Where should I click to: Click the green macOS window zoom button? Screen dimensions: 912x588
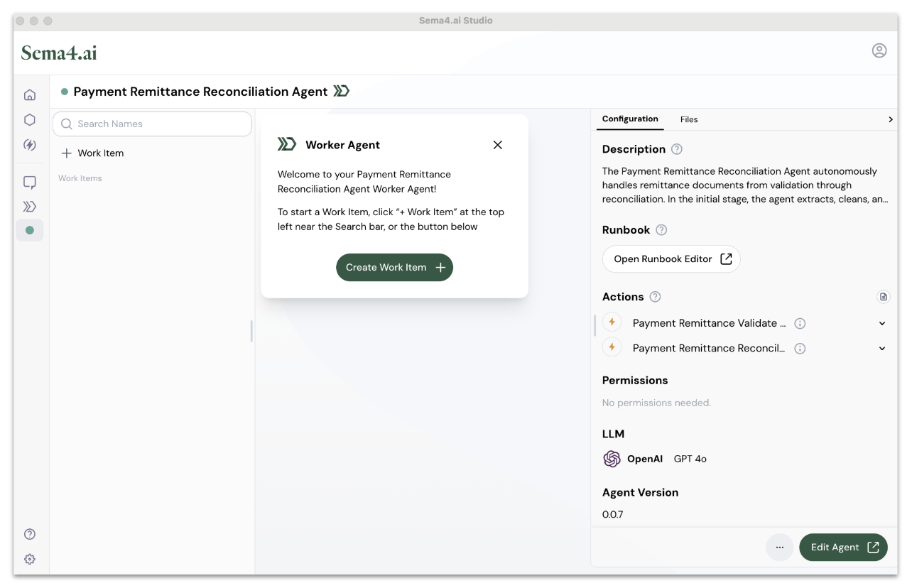48,21
